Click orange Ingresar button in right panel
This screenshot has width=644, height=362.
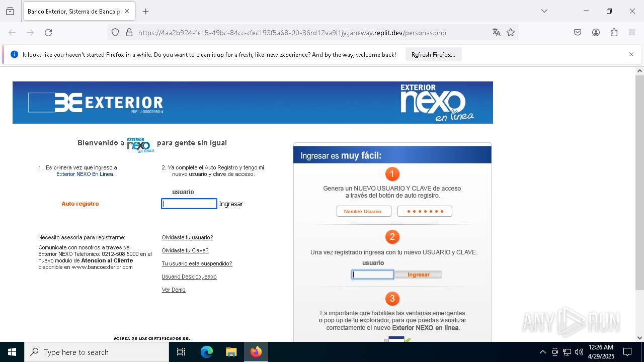(x=419, y=275)
